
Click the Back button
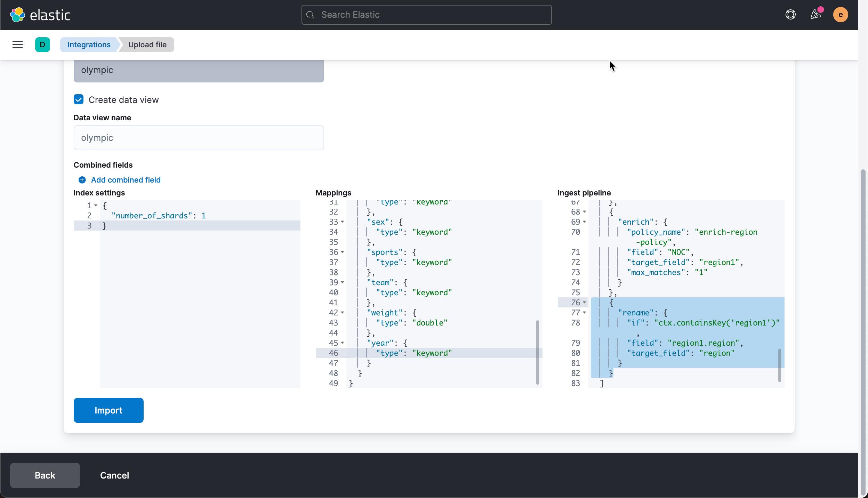(x=45, y=475)
